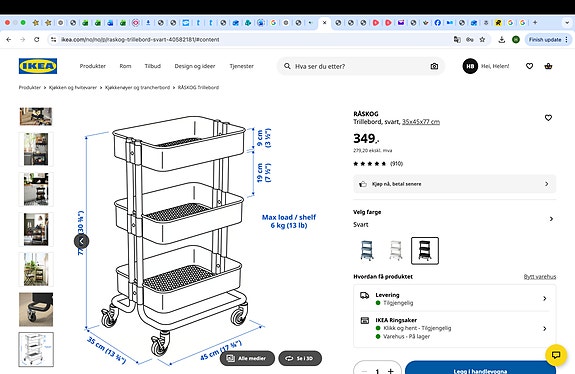Click the address bar URL

pyautogui.click(x=140, y=39)
